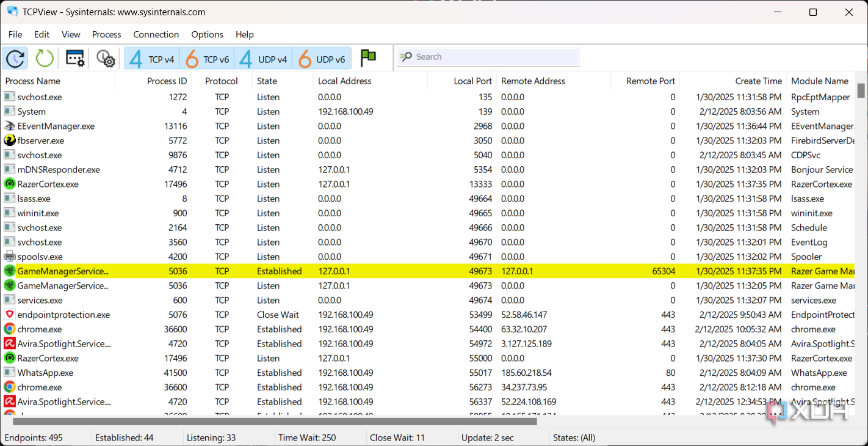Screen dimensions: 868x446
Task: Click the System process icon
Action: click(x=9, y=111)
